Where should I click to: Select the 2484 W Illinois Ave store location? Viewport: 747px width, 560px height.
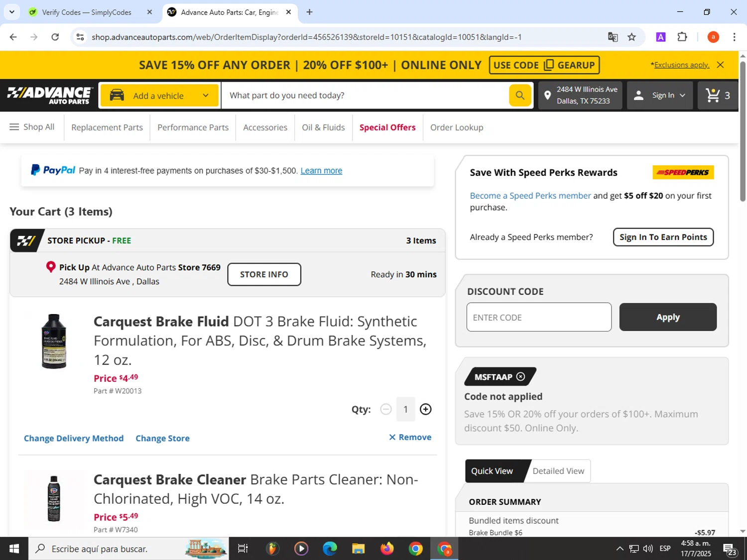coord(580,95)
